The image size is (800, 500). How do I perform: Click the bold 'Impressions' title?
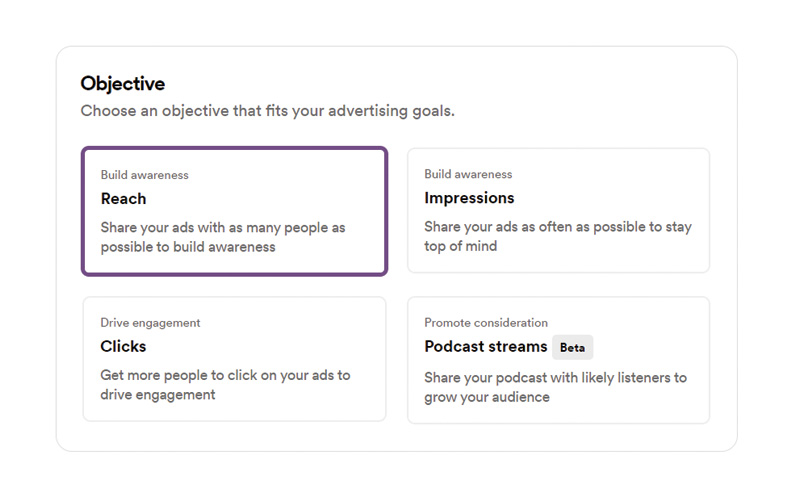469,198
